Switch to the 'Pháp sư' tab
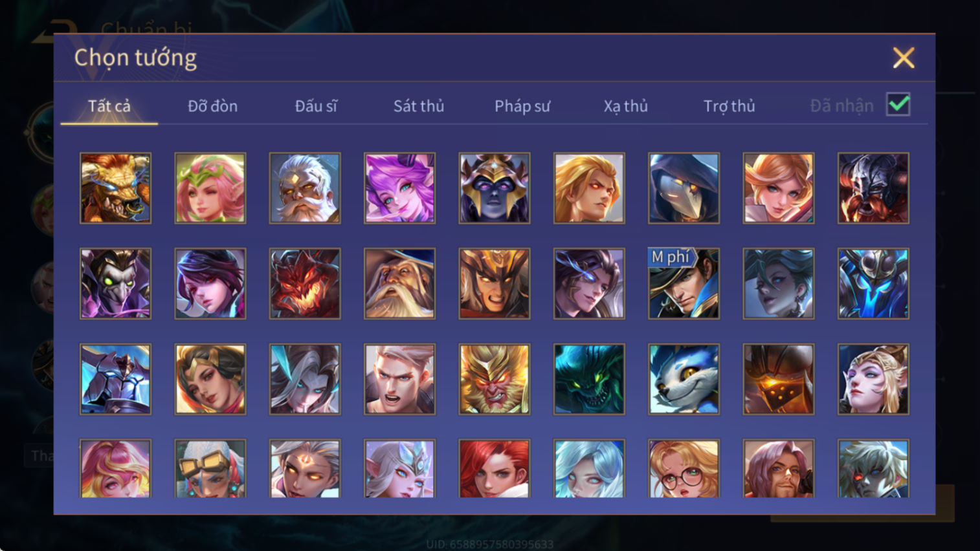The height and width of the screenshot is (551, 980). click(522, 106)
